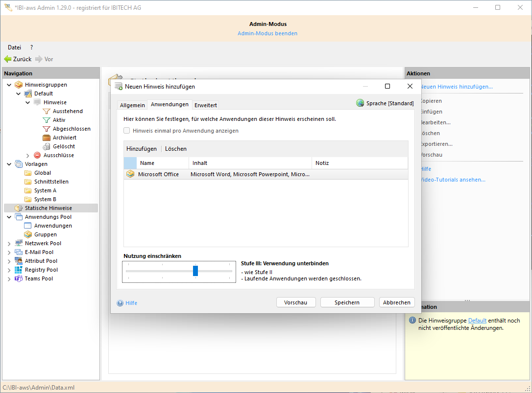Viewport: 532px width, 393px height.
Task: Open the E-Mail Pool icon
Action: (x=19, y=252)
